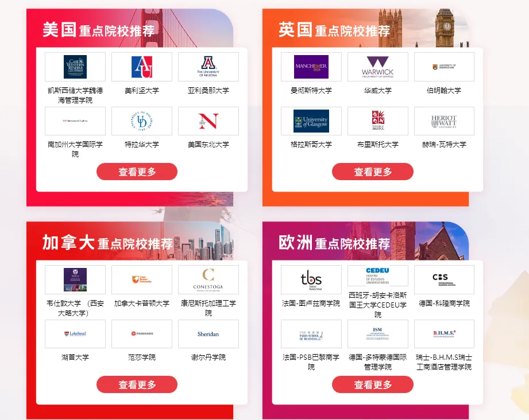Open the Conestoga college logo
This screenshot has height=420, width=529.
tap(208, 279)
